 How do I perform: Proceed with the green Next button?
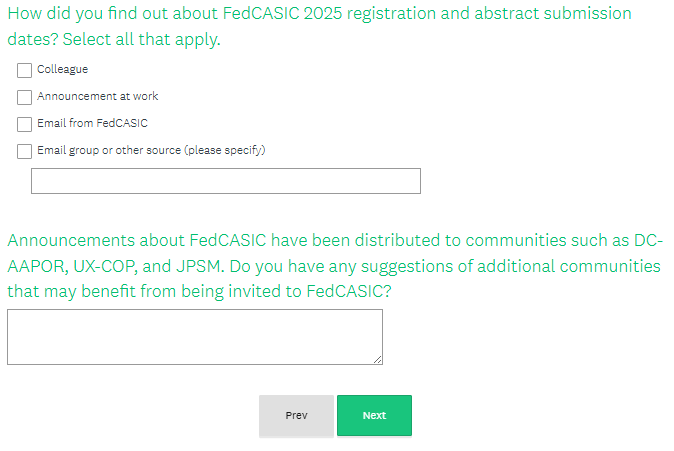[374, 416]
